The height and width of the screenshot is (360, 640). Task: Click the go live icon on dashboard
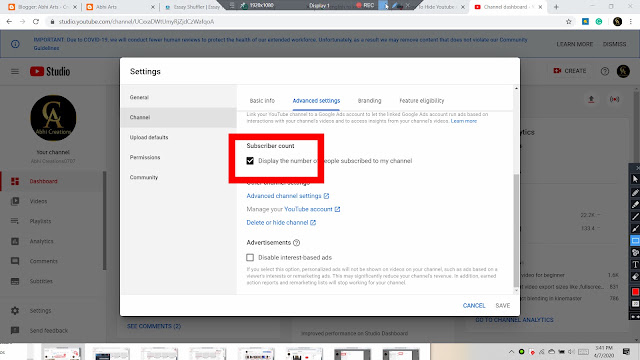[614, 100]
